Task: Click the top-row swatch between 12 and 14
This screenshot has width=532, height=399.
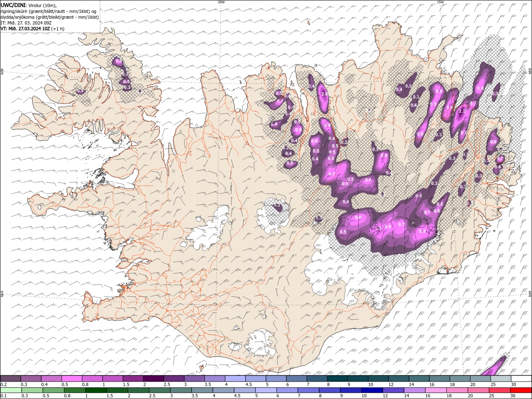Action: click(398, 379)
